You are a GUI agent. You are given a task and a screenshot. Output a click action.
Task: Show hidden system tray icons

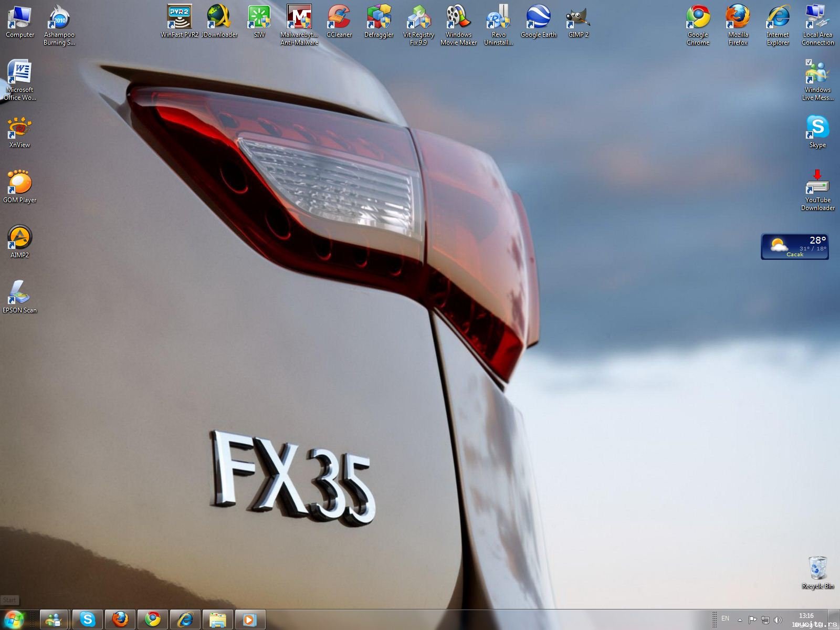click(740, 620)
